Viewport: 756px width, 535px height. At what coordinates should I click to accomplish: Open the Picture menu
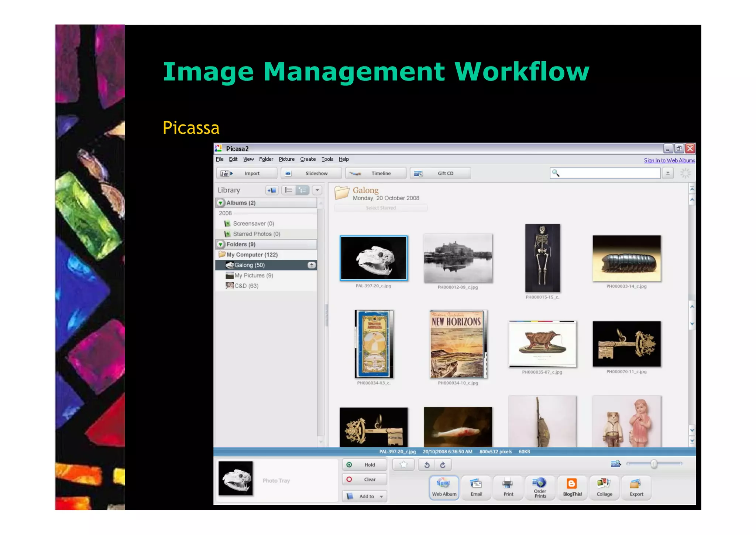click(x=287, y=159)
